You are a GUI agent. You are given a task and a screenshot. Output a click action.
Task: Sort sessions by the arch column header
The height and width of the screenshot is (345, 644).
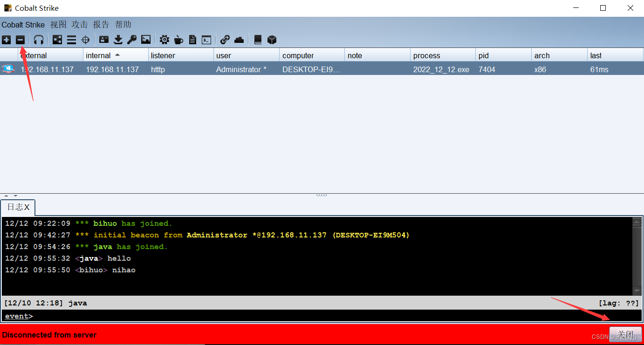coord(560,55)
